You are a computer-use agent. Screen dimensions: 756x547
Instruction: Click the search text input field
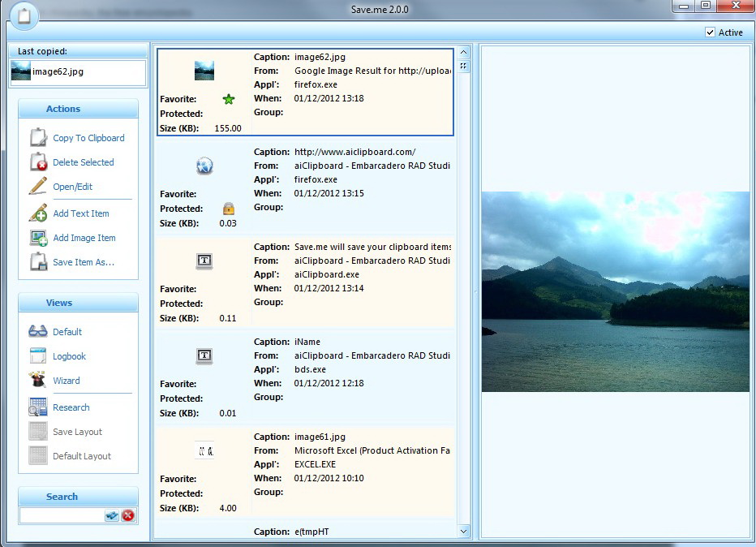coord(62,515)
